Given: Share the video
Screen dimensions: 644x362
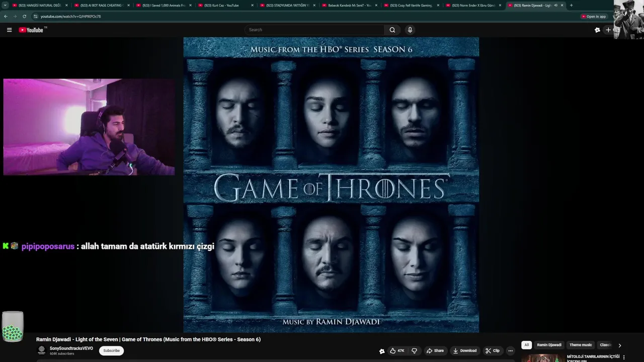Looking at the screenshot, I should click(435, 350).
